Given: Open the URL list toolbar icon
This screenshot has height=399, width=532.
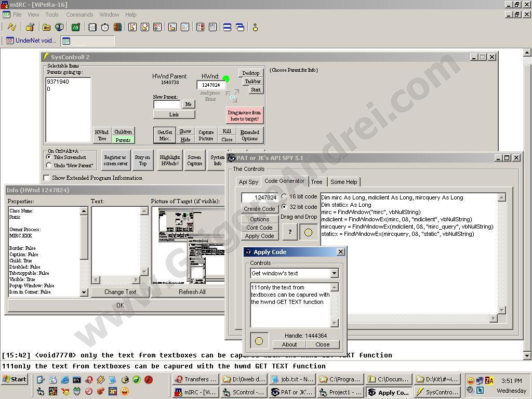Looking at the screenshot, I should point(212,27).
